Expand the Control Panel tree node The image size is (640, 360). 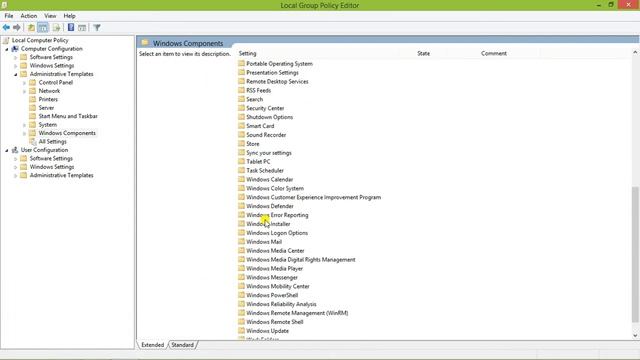[x=24, y=82]
